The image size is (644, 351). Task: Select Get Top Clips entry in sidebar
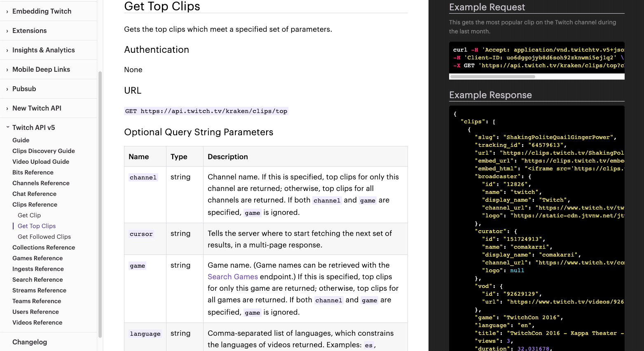(x=37, y=226)
